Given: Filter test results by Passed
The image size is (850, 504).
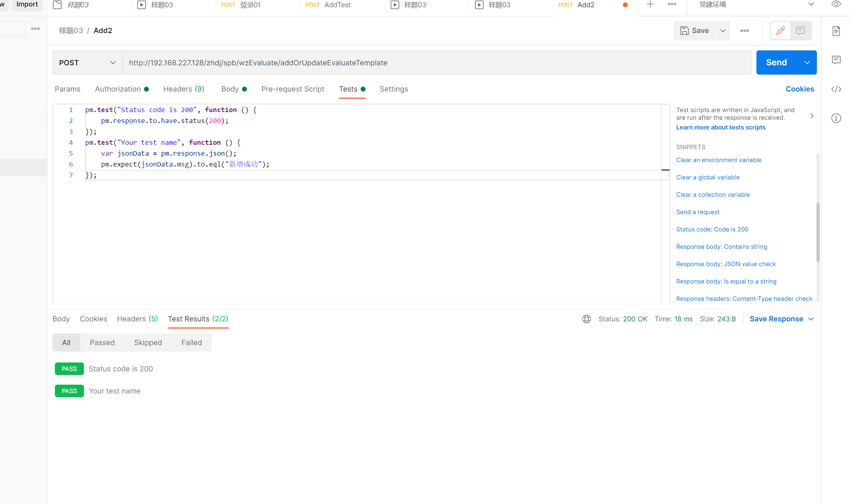Looking at the screenshot, I should tap(102, 343).
